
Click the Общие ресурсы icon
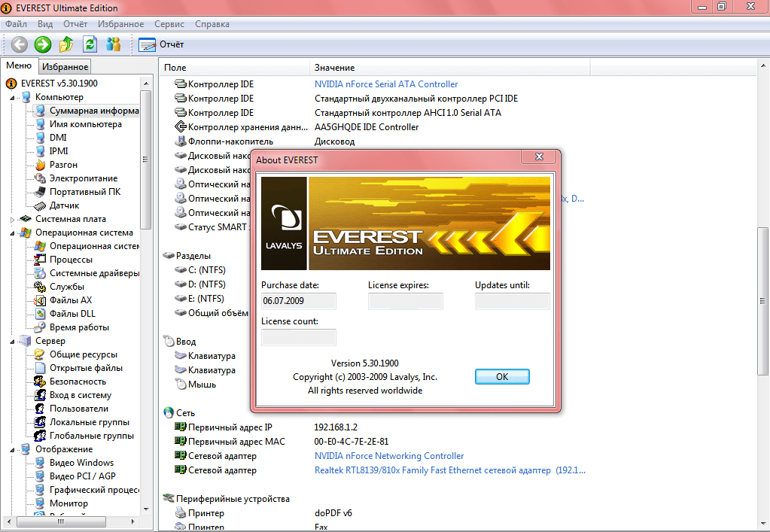tap(40, 354)
